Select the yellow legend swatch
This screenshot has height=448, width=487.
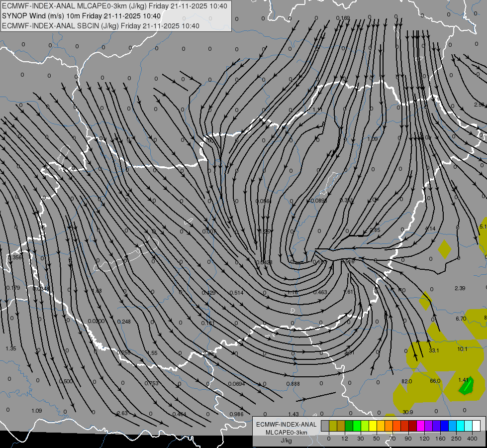[x=373, y=426]
